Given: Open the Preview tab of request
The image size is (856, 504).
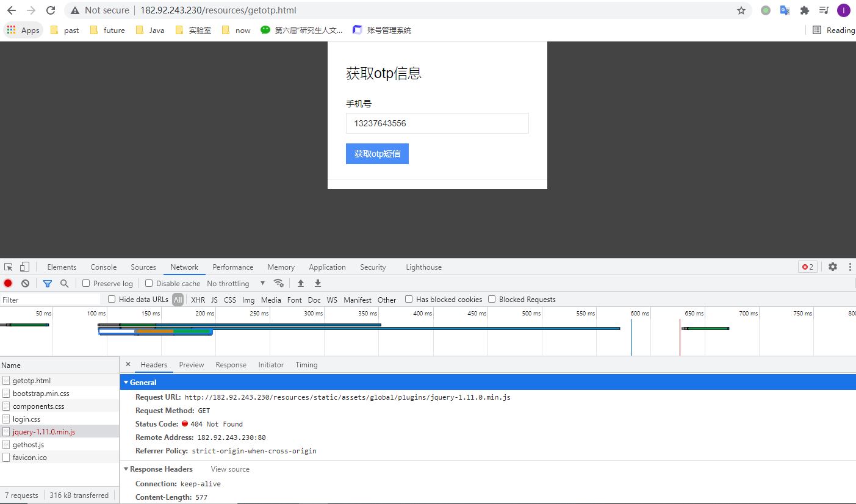Looking at the screenshot, I should point(192,364).
